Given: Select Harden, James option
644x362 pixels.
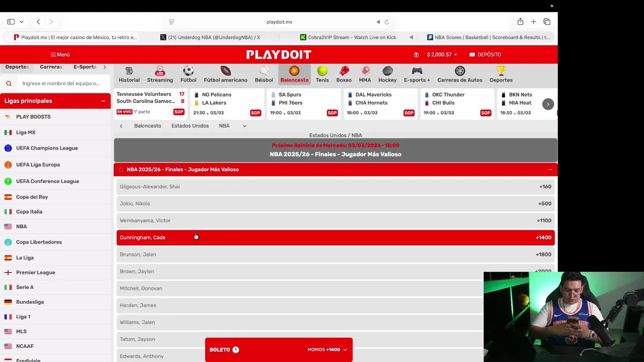Looking at the screenshot, I should pyautogui.click(x=300, y=305).
